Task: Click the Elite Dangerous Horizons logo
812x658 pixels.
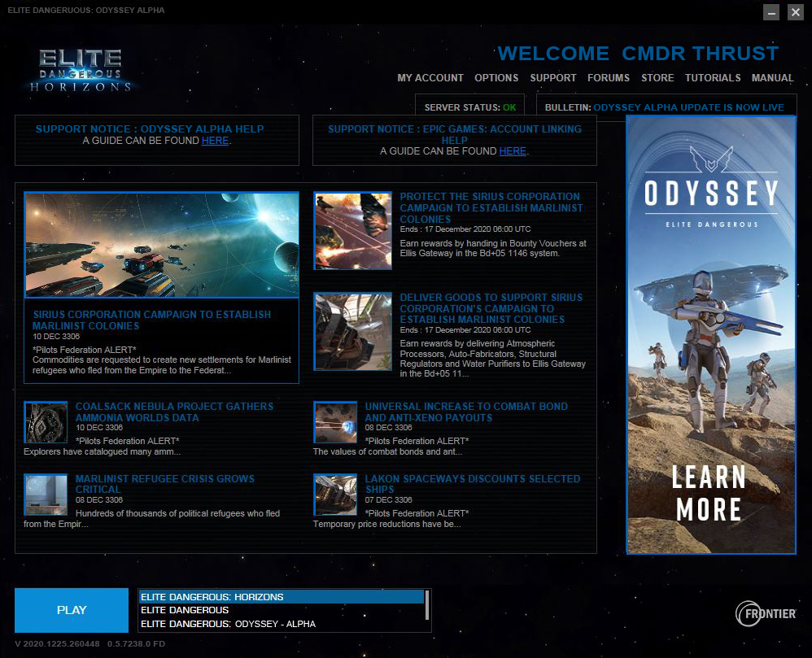Action: click(81, 71)
